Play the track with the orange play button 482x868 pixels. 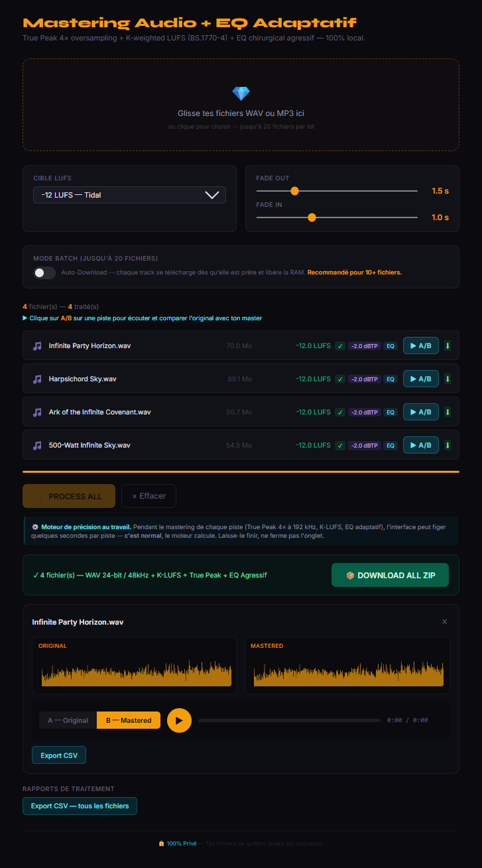pos(179,720)
